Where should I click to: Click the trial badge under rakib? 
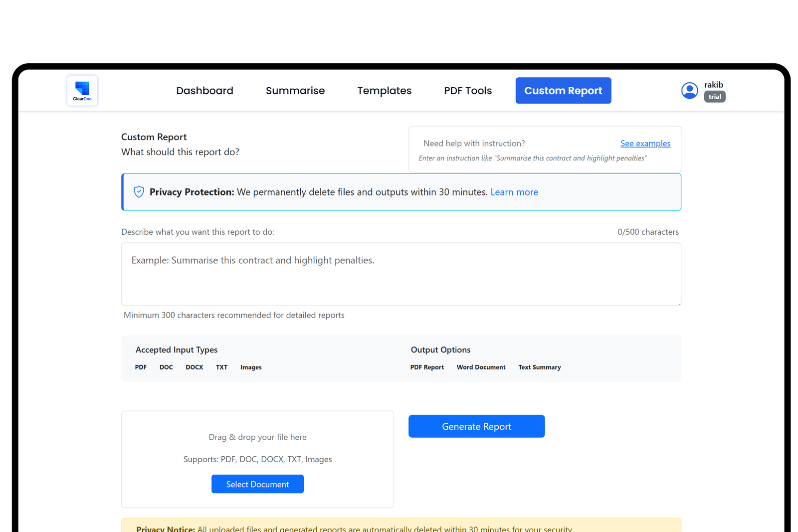pyautogui.click(x=714, y=97)
